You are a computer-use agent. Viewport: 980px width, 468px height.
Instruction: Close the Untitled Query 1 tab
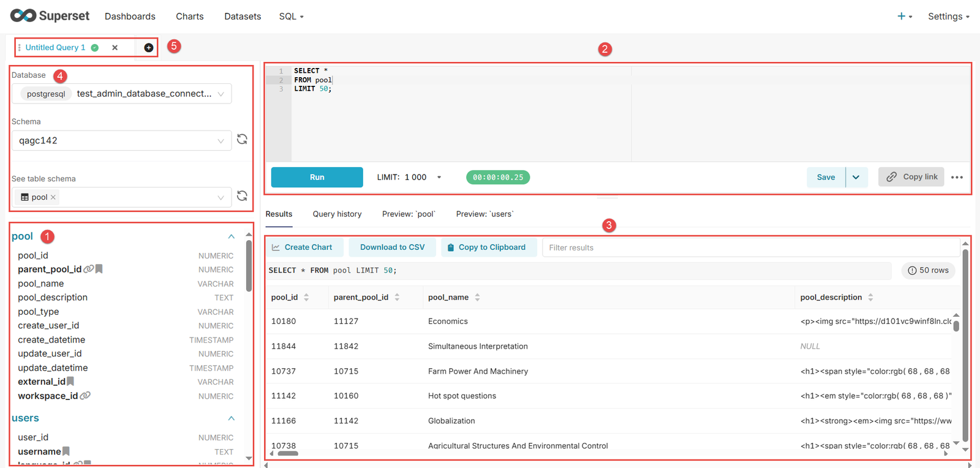click(x=115, y=48)
